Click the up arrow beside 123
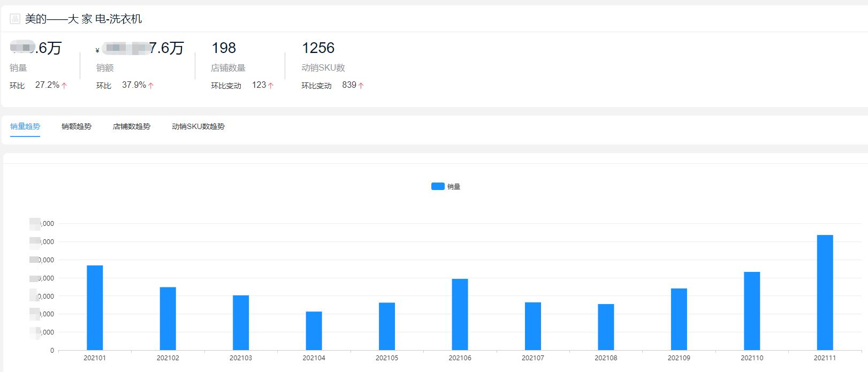Viewport: 868px width, 372px height. click(271, 85)
